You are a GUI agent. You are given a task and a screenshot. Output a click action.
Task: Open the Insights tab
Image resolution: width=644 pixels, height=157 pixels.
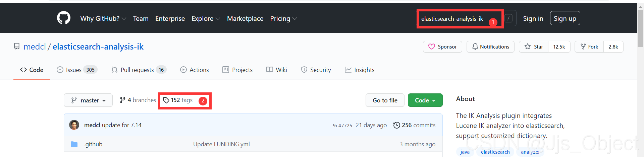360,70
